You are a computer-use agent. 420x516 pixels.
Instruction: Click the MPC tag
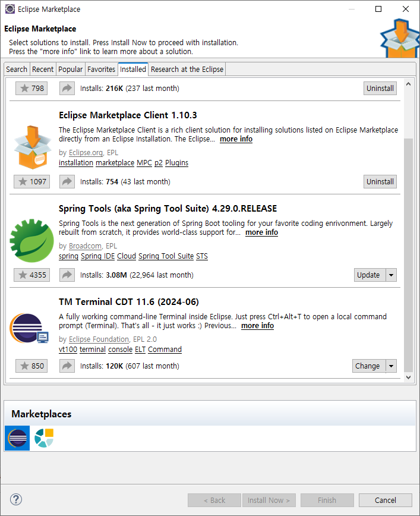pyautogui.click(x=144, y=163)
